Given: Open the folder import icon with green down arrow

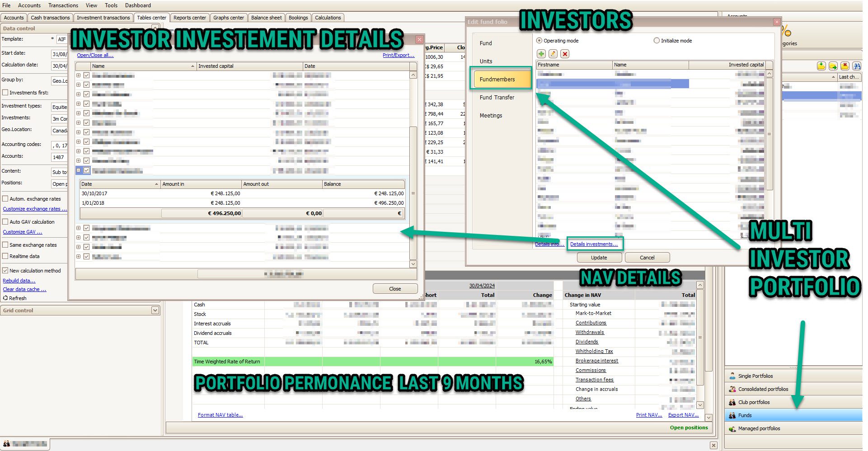Looking at the screenshot, I should 821,66.
